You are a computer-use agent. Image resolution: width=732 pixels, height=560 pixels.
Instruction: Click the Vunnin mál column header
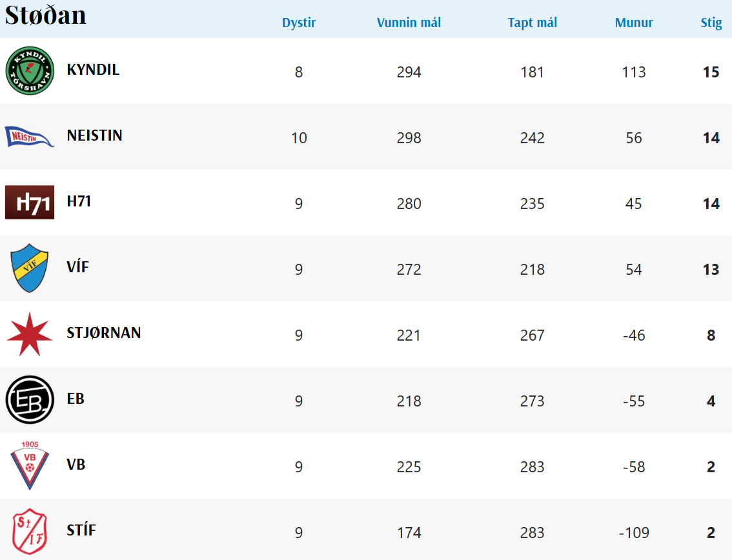[x=409, y=23]
